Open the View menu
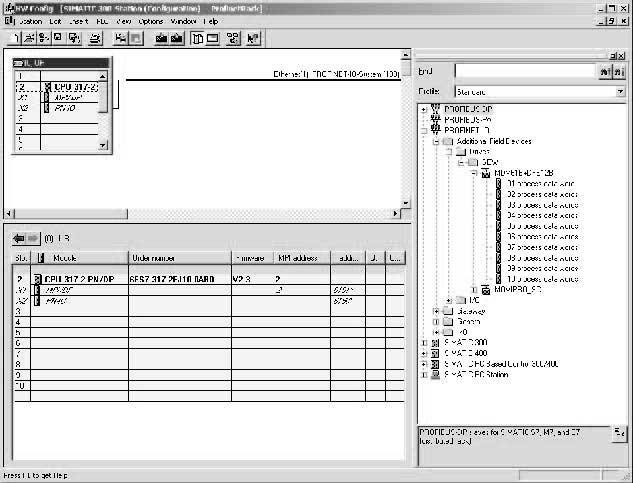This screenshot has width=633, height=483. pyautogui.click(x=124, y=21)
